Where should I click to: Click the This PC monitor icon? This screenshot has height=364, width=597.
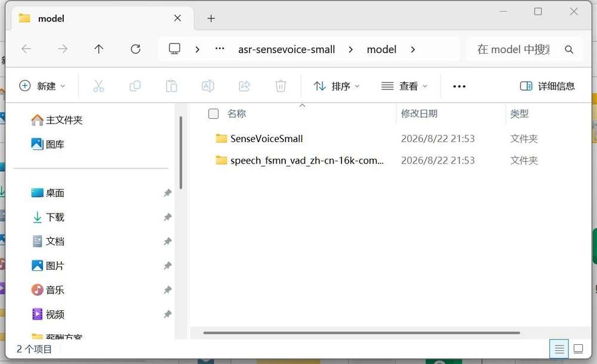tap(174, 49)
